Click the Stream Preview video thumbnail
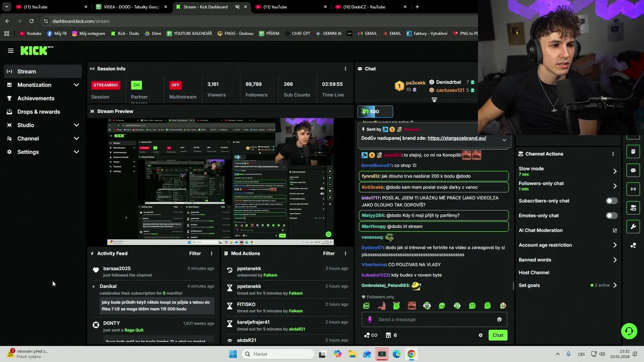644x362 pixels. (220, 182)
